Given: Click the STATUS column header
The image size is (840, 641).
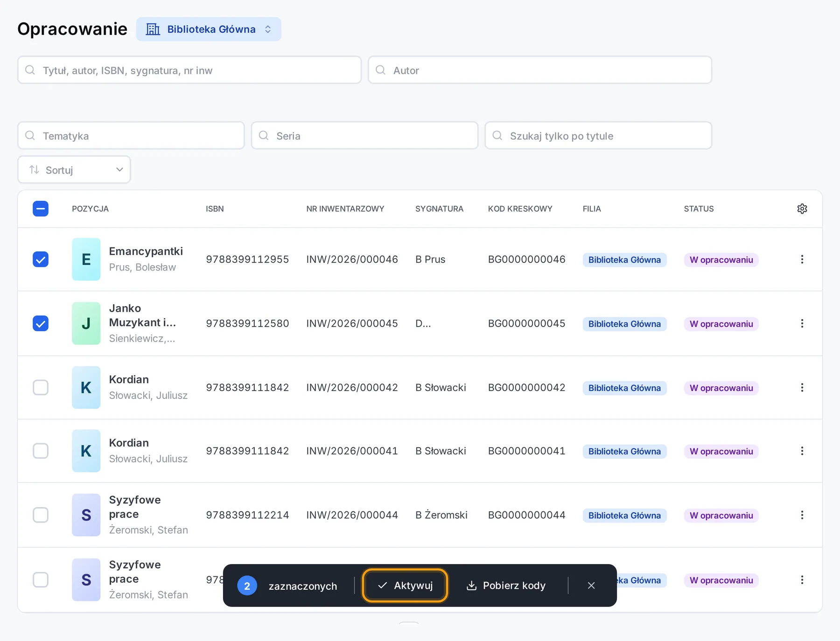Looking at the screenshot, I should tap(699, 209).
